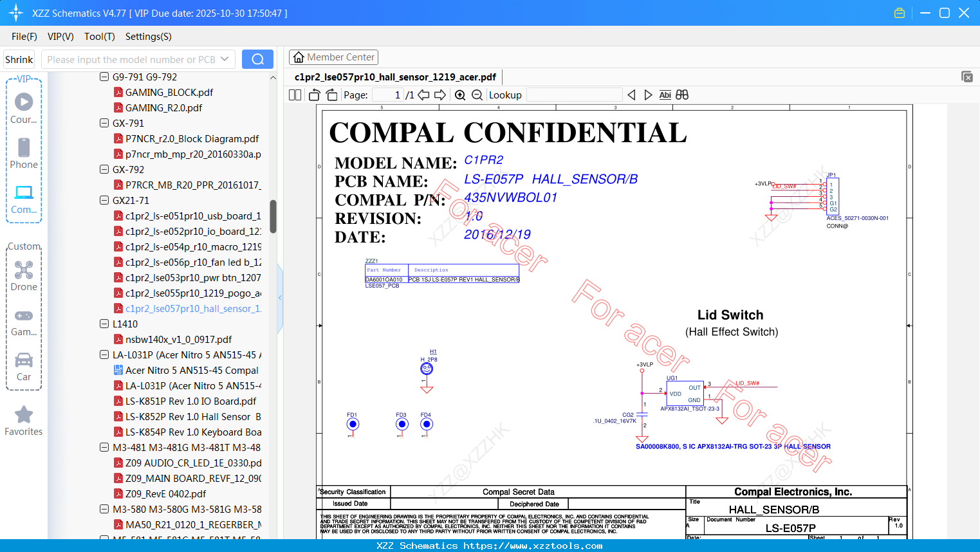
Task: Collapse the file tree panel handle
Action: [x=280, y=297]
